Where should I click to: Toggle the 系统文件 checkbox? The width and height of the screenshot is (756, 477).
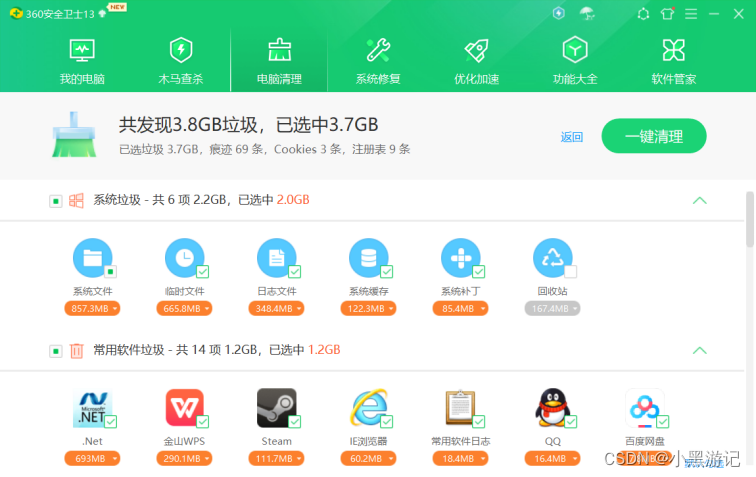pos(110,272)
